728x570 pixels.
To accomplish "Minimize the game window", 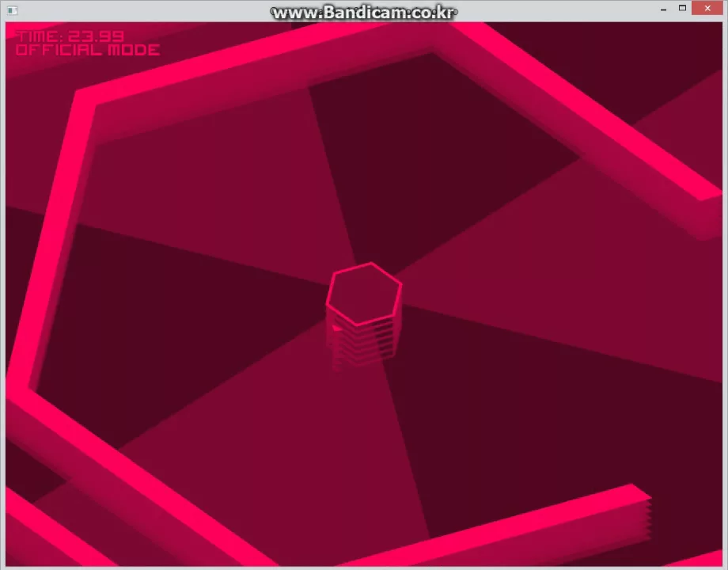I will pyautogui.click(x=663, y=9).
